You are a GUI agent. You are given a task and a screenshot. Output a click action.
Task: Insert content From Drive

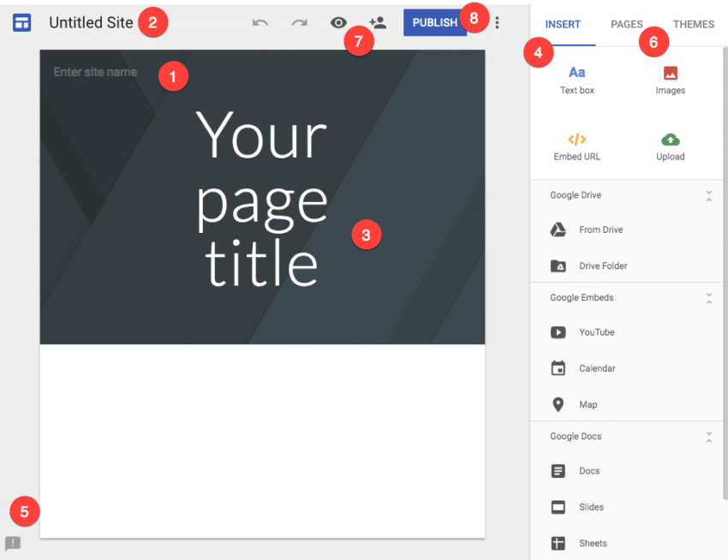point(600,229)
